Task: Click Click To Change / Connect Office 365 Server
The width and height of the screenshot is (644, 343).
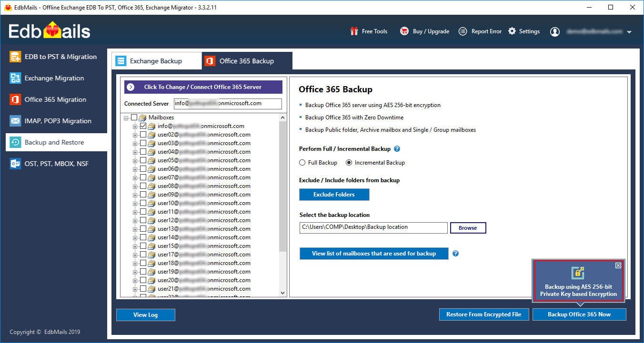Action: click(x=203, y=87)
